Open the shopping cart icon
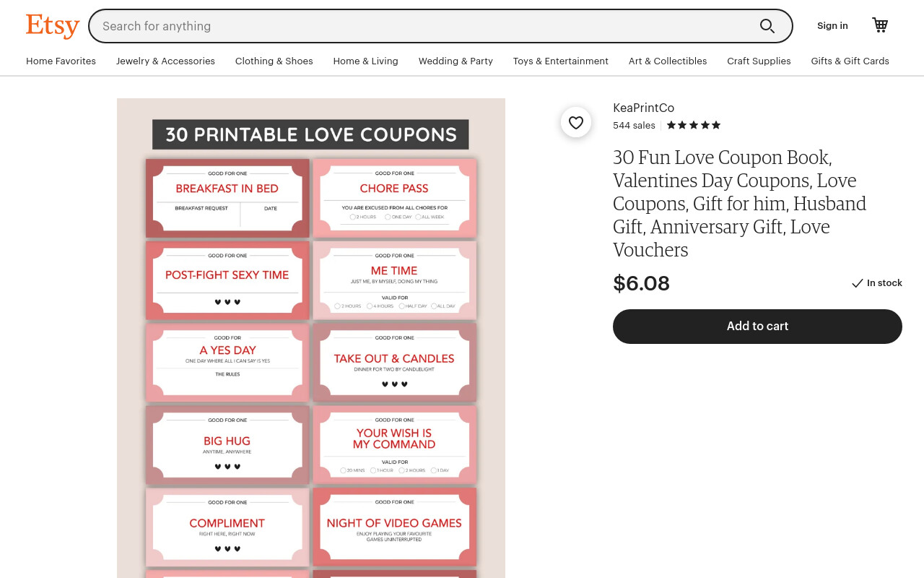The height and width of the screenshot is (578, 924). pos(880,25)
